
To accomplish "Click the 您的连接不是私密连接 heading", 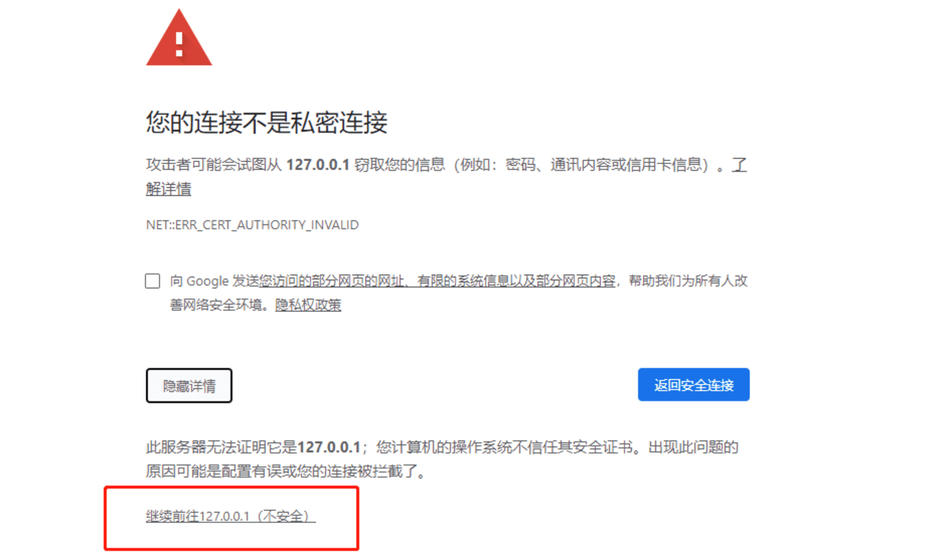I will pos(267,122).
